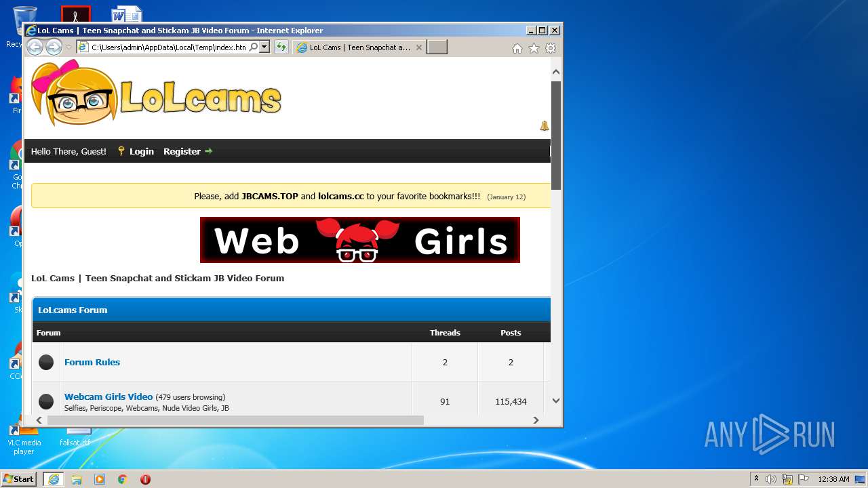Viewport: 868px width, 488px height.
Task: Focus the address bar showing index.htm path
Action: pos(168,47)
